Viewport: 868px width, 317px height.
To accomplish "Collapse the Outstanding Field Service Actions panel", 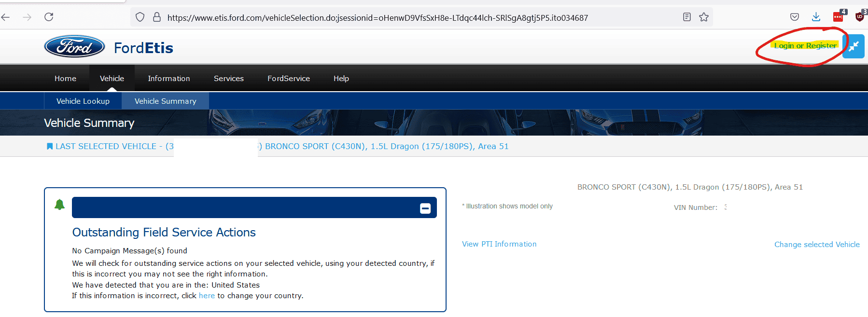I will coord(425,208).
